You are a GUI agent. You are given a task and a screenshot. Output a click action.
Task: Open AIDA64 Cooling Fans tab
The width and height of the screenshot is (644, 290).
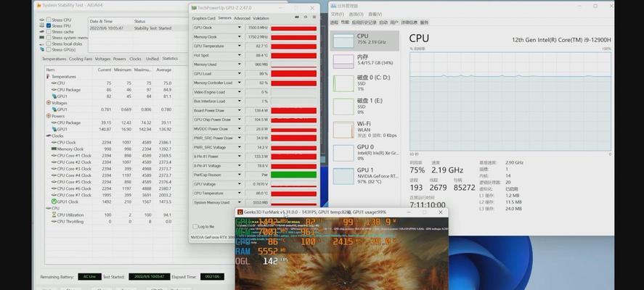81,59
